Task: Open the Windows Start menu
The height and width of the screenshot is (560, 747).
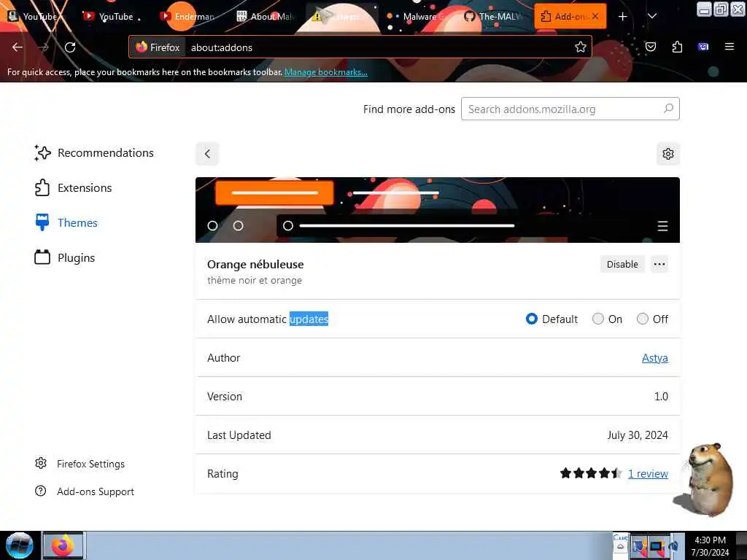Action: point(19,545)
